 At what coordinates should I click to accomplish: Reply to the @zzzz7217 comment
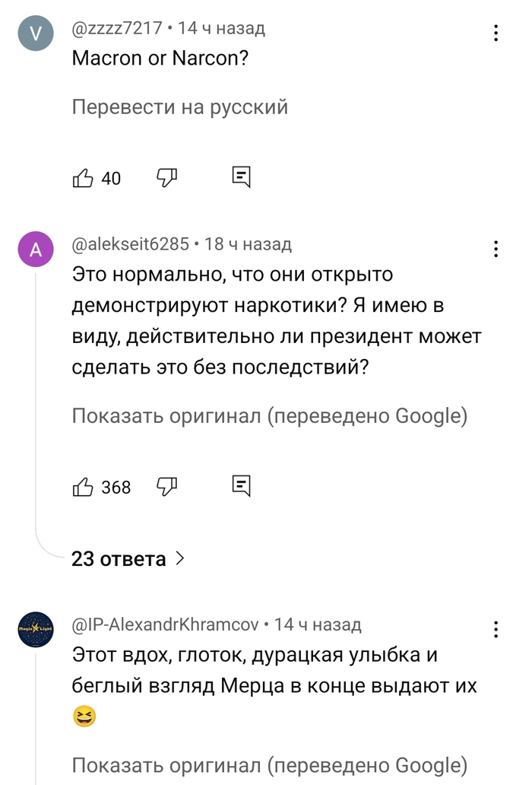click(241, 178)
